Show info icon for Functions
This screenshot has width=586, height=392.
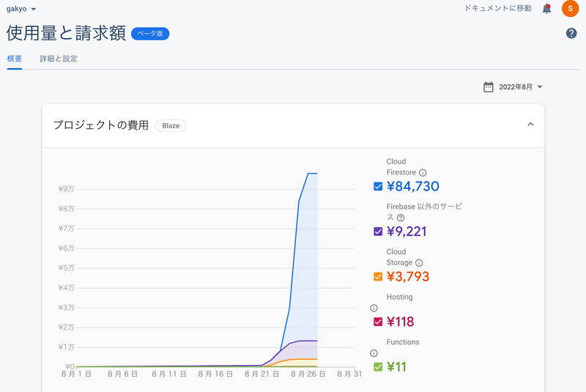coord(374,353)
